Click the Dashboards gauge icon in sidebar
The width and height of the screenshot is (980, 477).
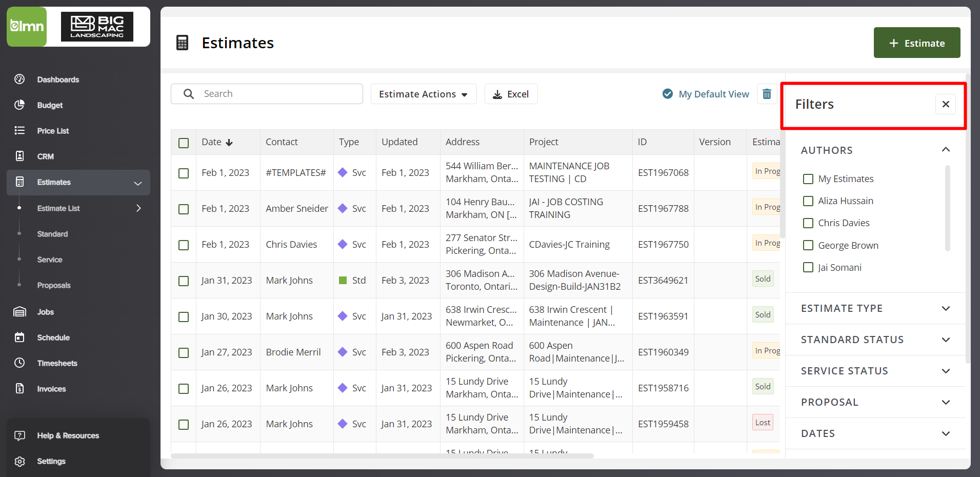coord(19,79)
